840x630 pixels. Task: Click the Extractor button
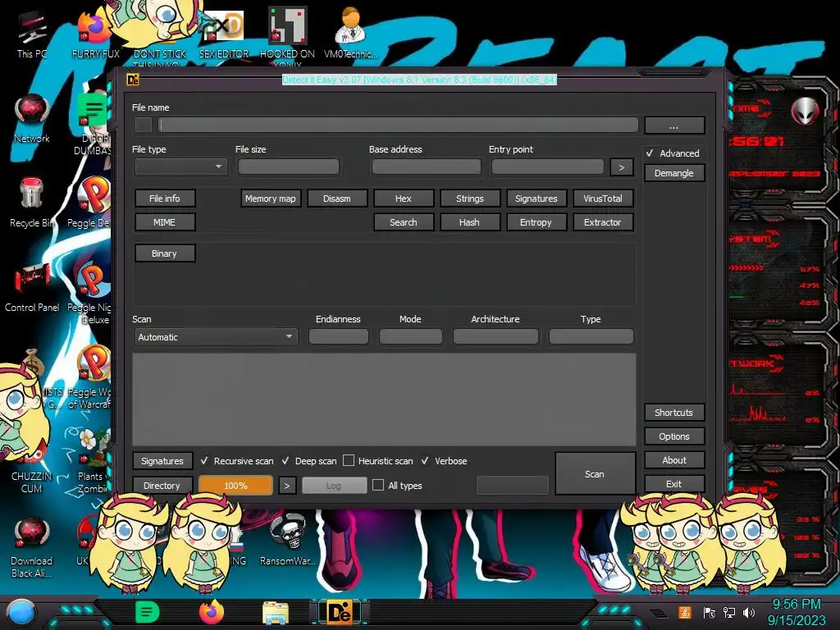[603, 222]
